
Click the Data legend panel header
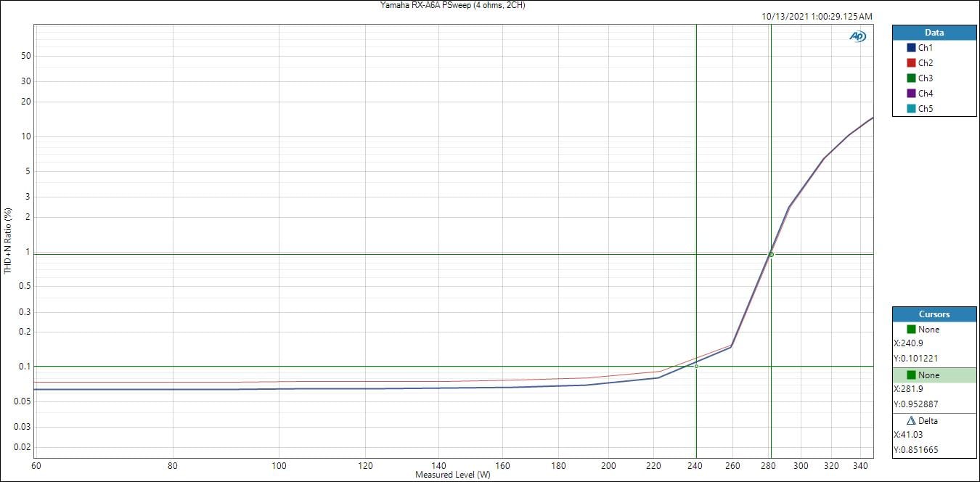click(x=934, y=33)
